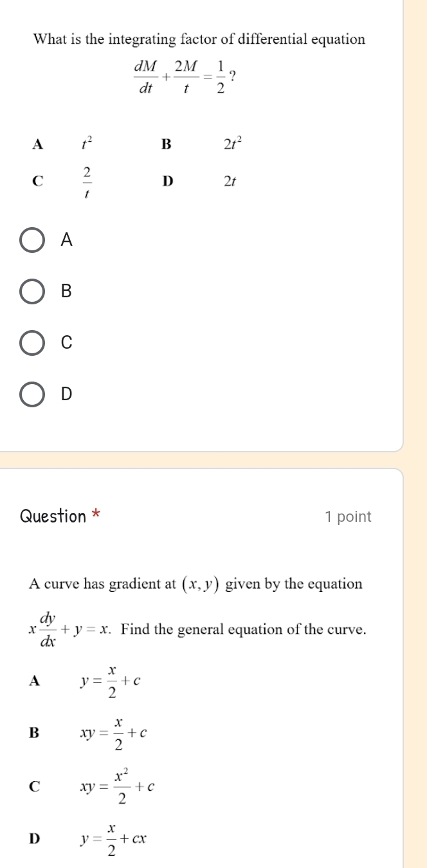This screenshot has width=427, height=868.
Task: Click the 'A' label beside first radio
Action: pyautogui.click(x=66, y=240)
